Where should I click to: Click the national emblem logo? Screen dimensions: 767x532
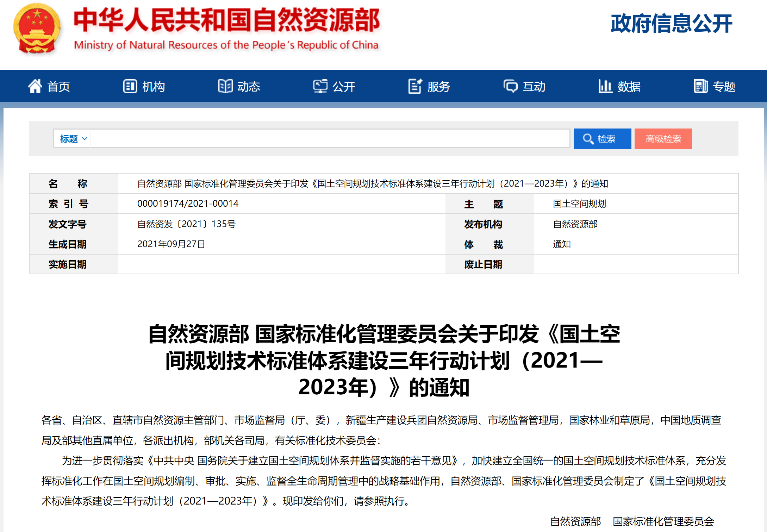coord(37,29)
